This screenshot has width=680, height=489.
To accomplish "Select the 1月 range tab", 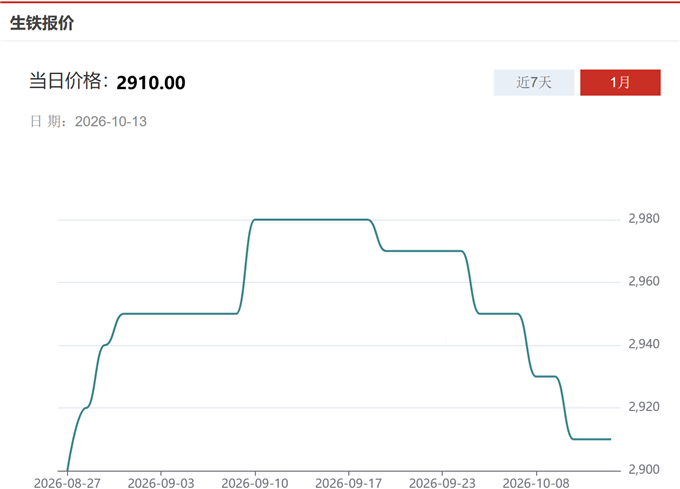I will [620, 82].
